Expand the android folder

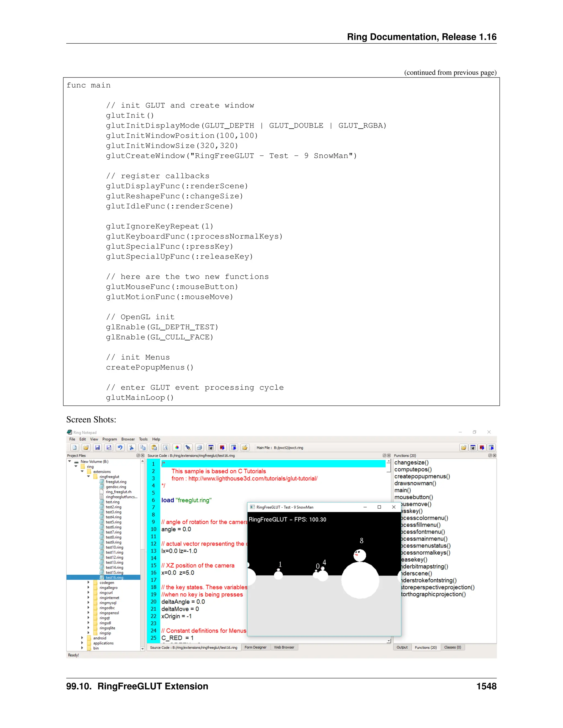click(82, 638)
